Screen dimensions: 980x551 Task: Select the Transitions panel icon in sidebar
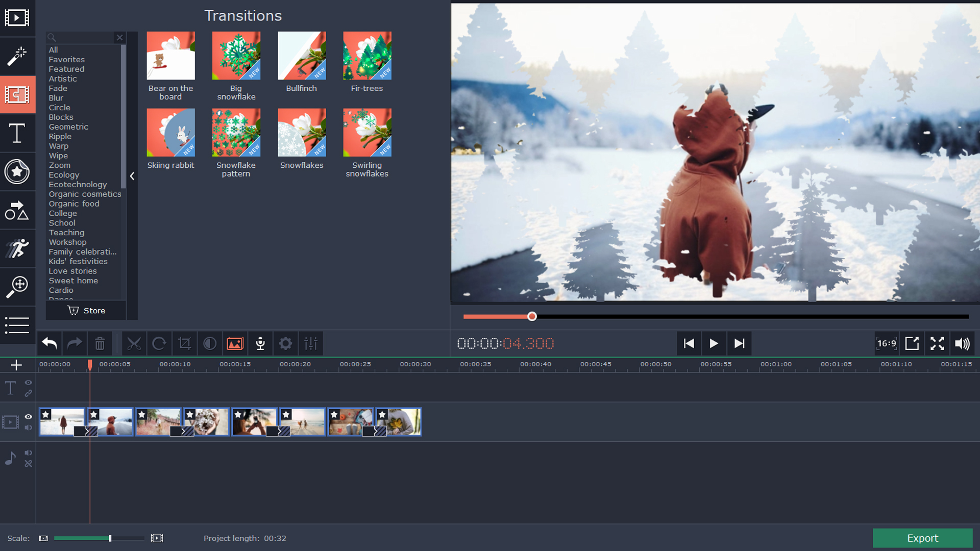(17, 95)
